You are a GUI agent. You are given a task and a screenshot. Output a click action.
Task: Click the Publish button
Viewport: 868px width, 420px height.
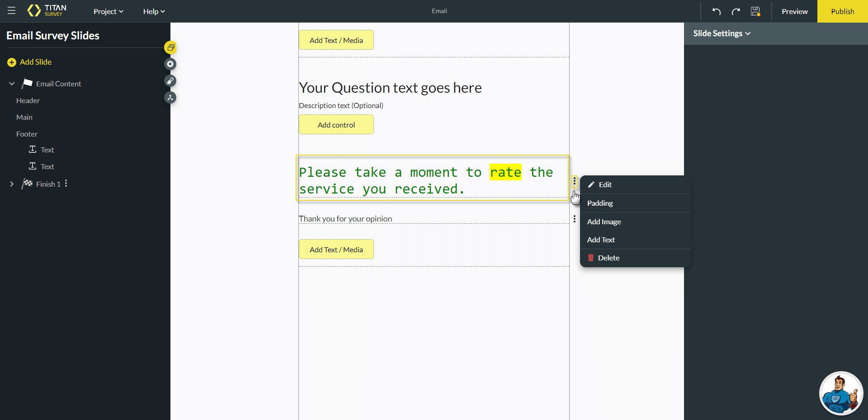point(843,11)
